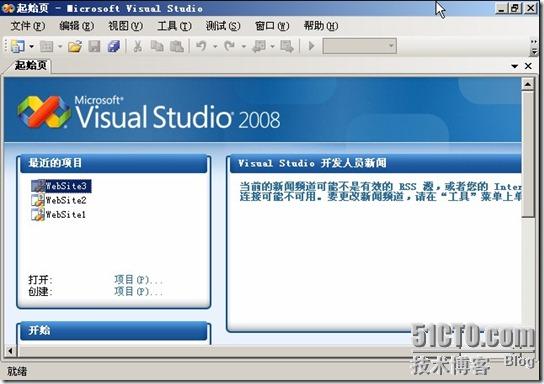
Task: Click the WebSite2 project icon
Action: 38,200
